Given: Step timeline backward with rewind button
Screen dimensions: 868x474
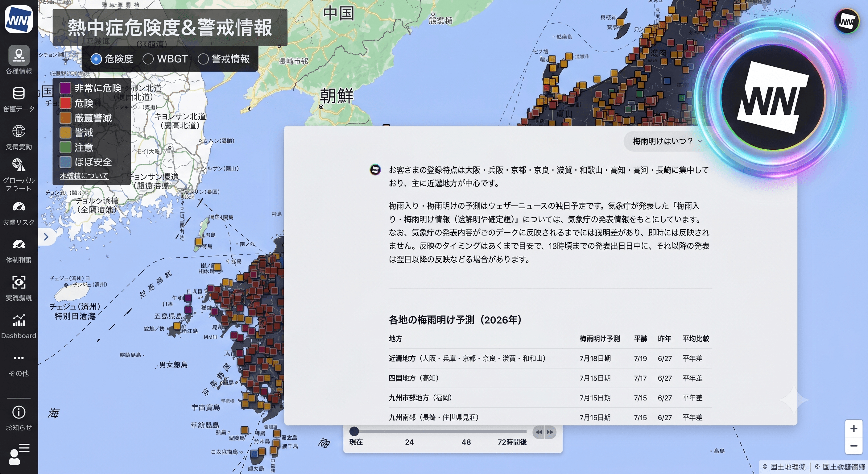Looking at the screenshot, I should pos(539,432).
